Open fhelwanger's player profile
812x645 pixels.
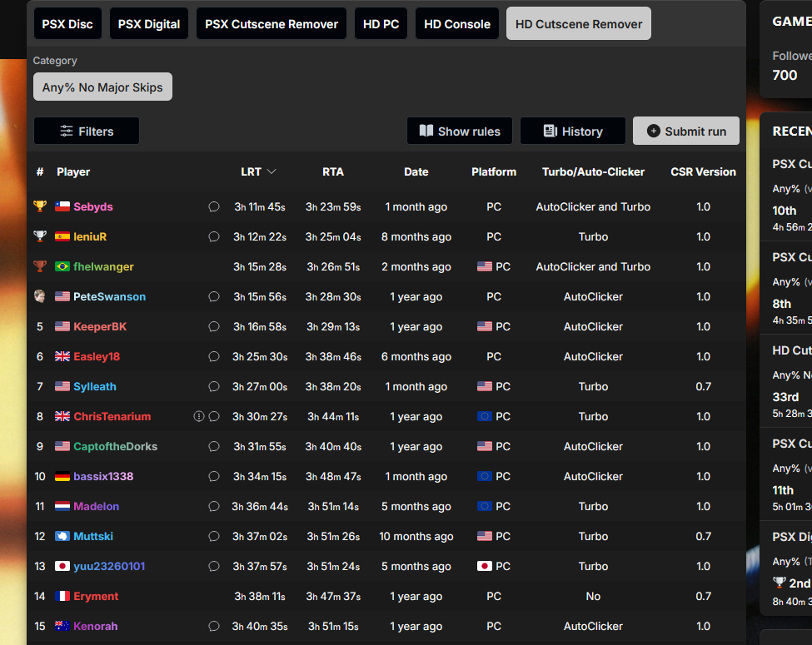103,266
